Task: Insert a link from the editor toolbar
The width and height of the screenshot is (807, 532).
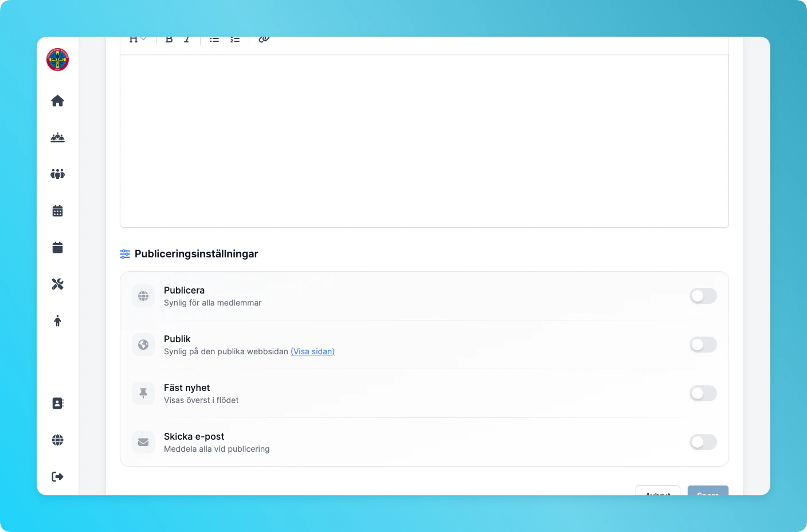Action: click(x=264, y=39)
